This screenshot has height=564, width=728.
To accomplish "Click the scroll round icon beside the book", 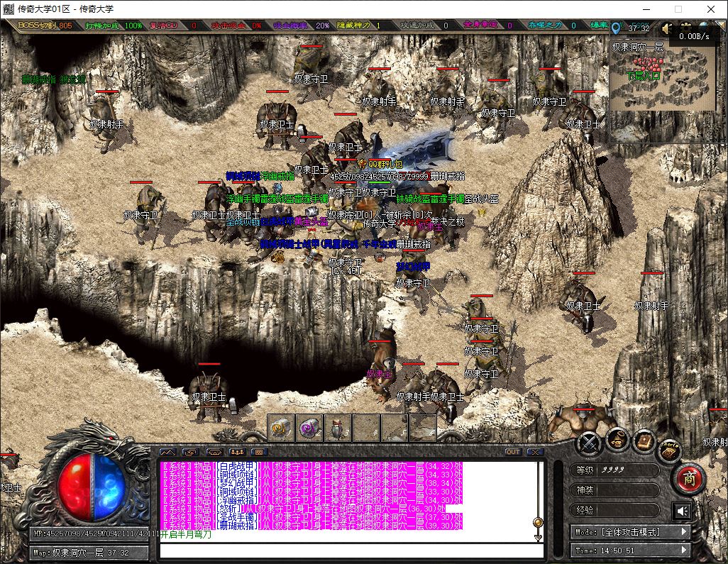I will pyautogui.click(x=669, y=450).
